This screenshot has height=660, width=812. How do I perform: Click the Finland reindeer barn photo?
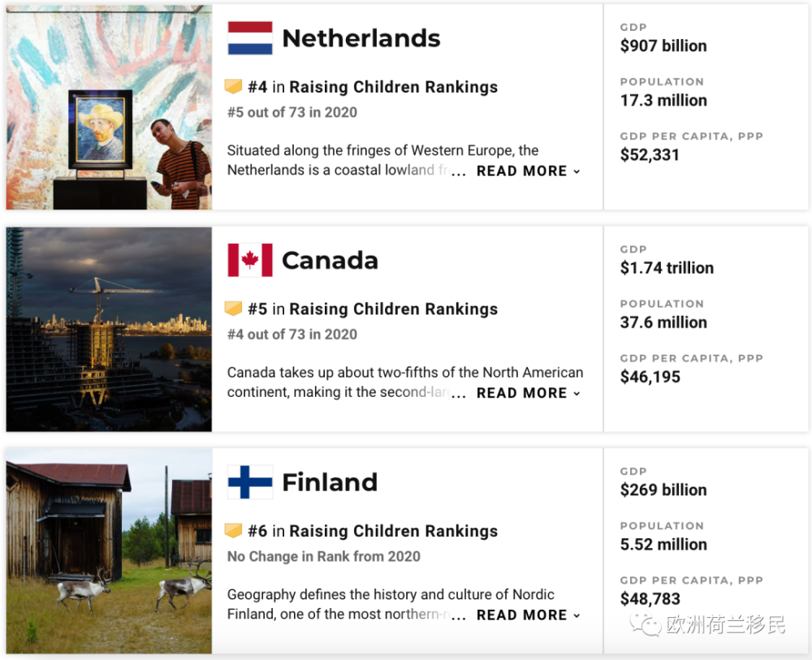109,551
